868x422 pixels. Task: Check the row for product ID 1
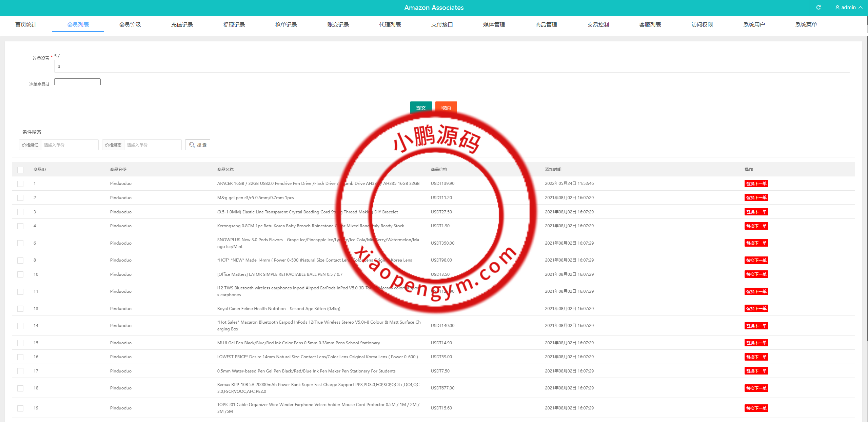[20, 184]
